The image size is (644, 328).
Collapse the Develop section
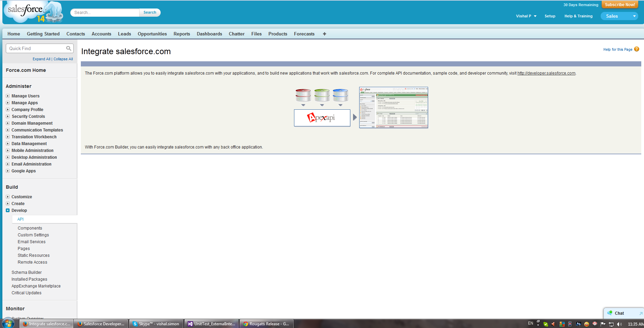pyautogui.click(x=8, y=210)
